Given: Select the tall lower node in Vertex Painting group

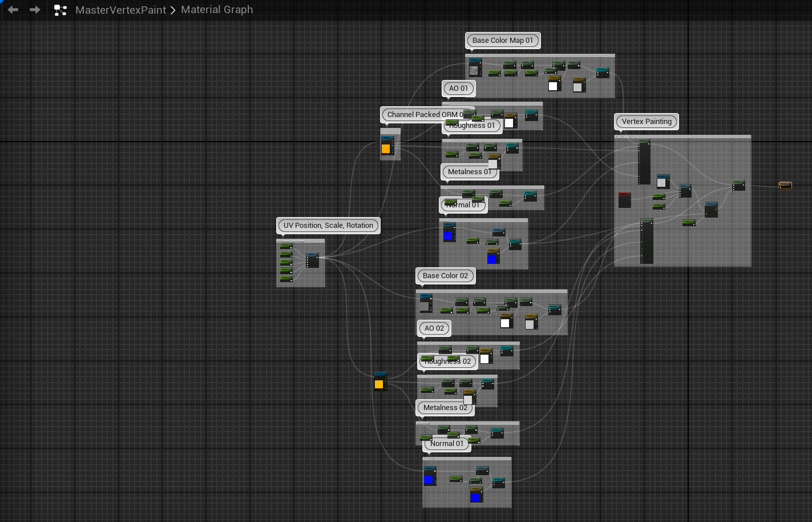Looking at the screenshot, I should [647, 241].
